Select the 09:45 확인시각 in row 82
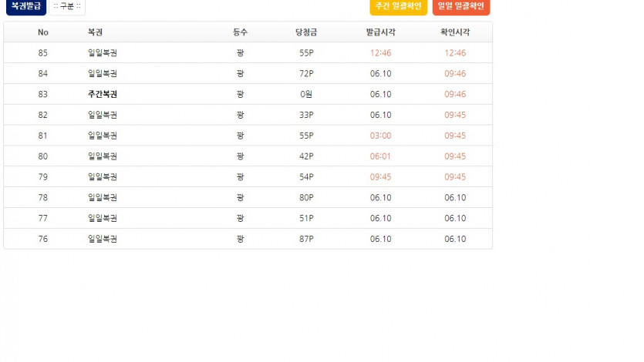 click(x=455, y=116)
